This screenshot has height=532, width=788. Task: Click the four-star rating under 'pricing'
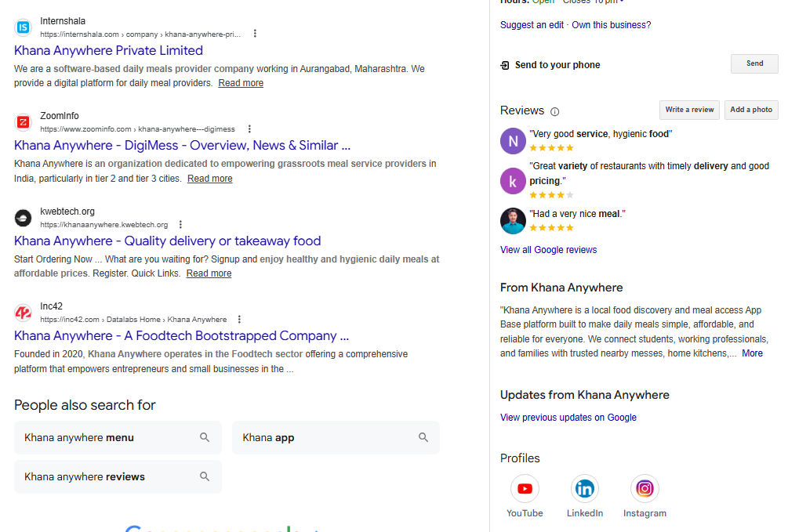click(x=551, y=195)
